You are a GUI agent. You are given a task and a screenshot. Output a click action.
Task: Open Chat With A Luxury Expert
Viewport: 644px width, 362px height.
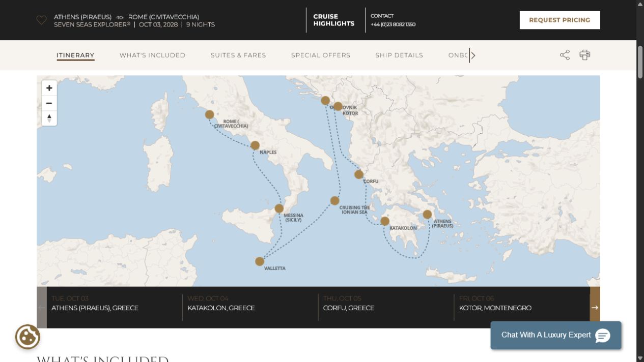556,335
